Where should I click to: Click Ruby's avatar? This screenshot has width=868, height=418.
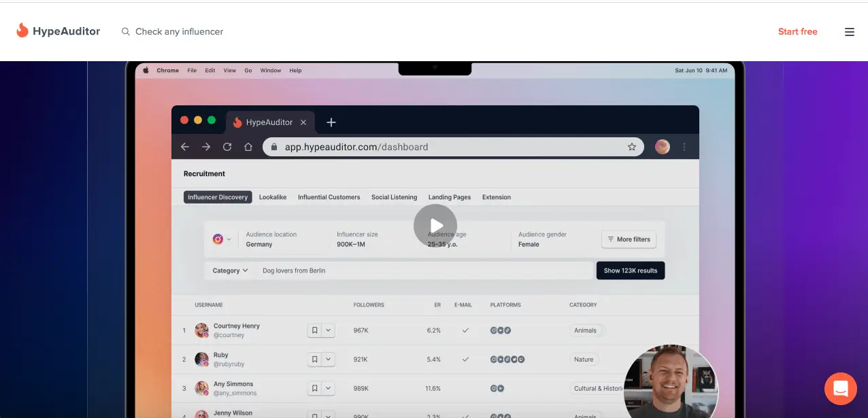pos(202,360)
